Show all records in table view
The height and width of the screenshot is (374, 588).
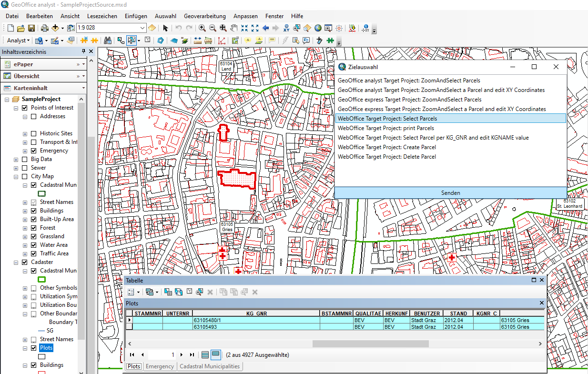[x=205, y=354]
